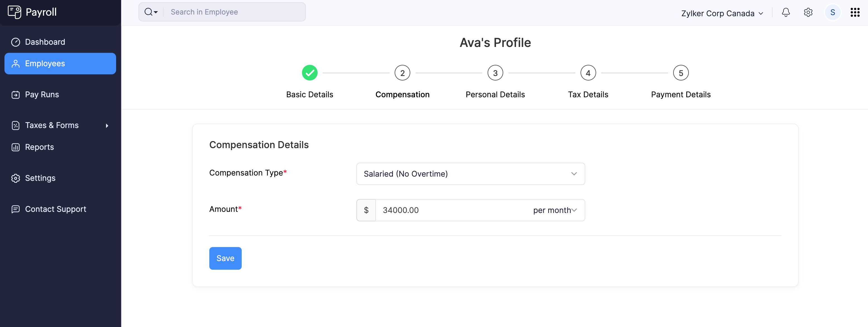Switch organization via Zylker Corp Canada dropdown

pos(722,13)
